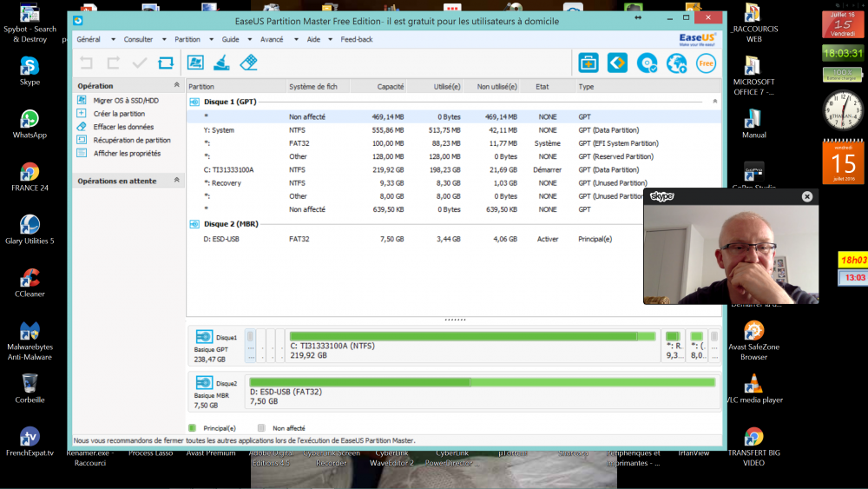Viewport: 868px width, 489px height.
Task: Open the first-aid kit recovery tool icon
Action: click(x=589, y=63)
